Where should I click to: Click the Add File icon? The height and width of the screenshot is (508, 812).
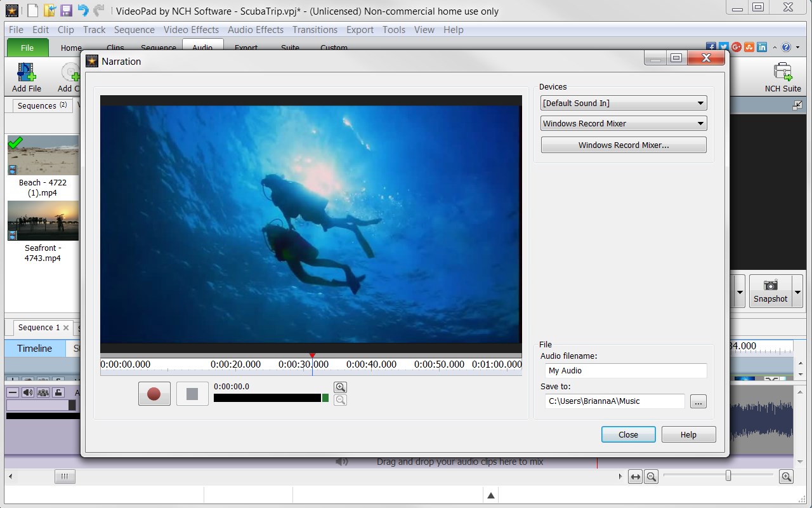point(27,72)
